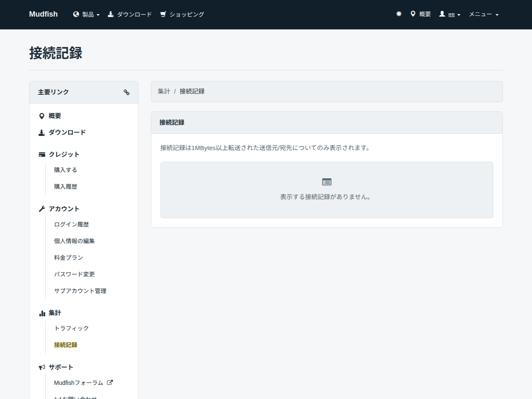This screenshot has width=532, height=399.
Task: Open ダウンロード in the top navbar
Action: click(130, 15)
